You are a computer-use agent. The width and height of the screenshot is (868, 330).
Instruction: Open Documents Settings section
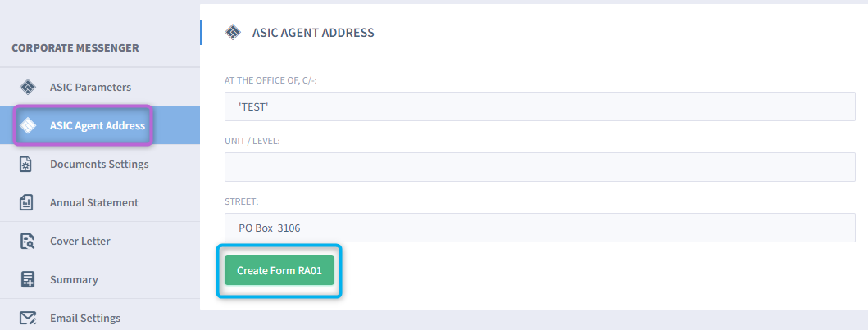pos(100,164)
